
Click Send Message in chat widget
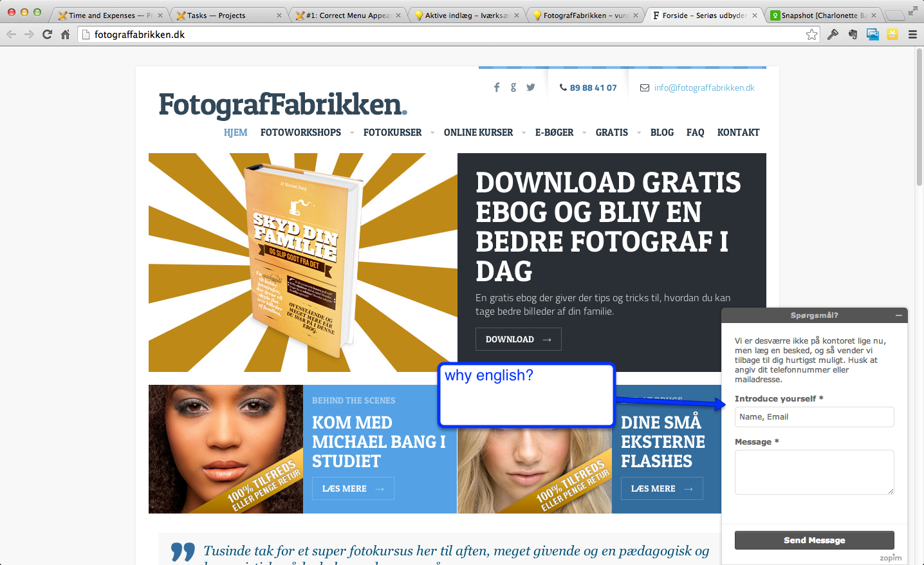click(815, 540)
